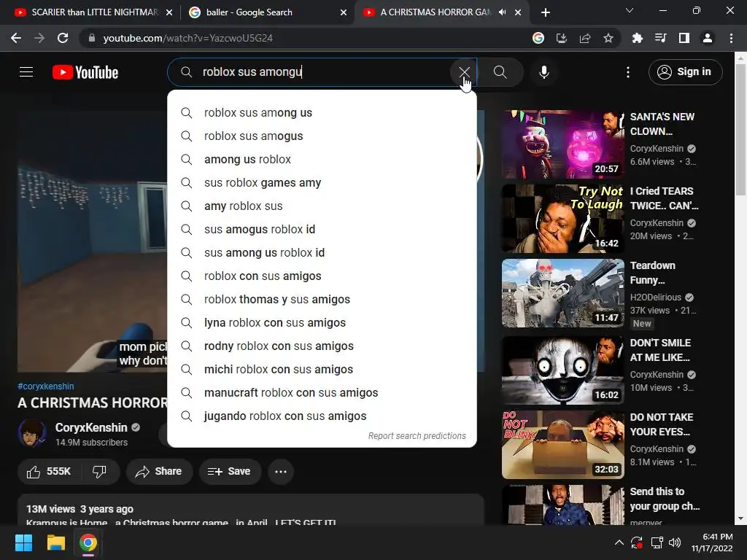
Task: Go forward with the browser forward arrow
Action: [x=39, y=38]
